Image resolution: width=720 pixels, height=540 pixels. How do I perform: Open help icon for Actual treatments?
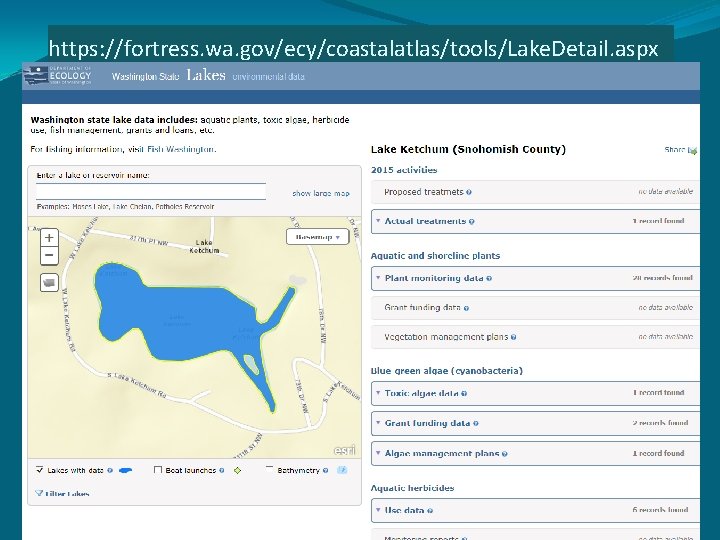click(x=472, y=222)
